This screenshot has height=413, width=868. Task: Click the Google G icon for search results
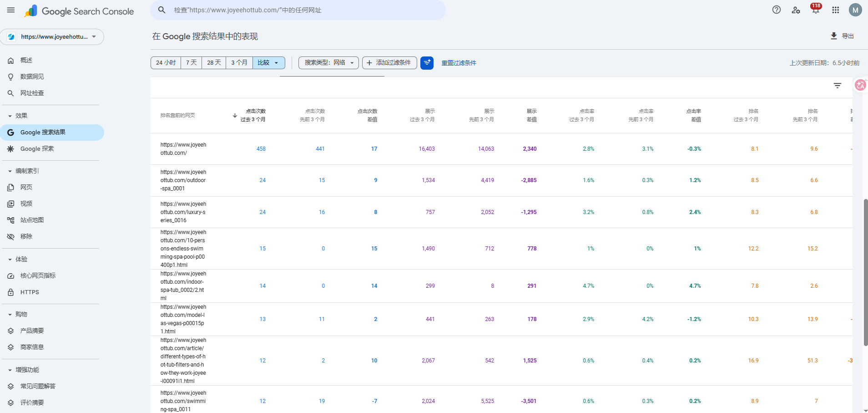11,133
